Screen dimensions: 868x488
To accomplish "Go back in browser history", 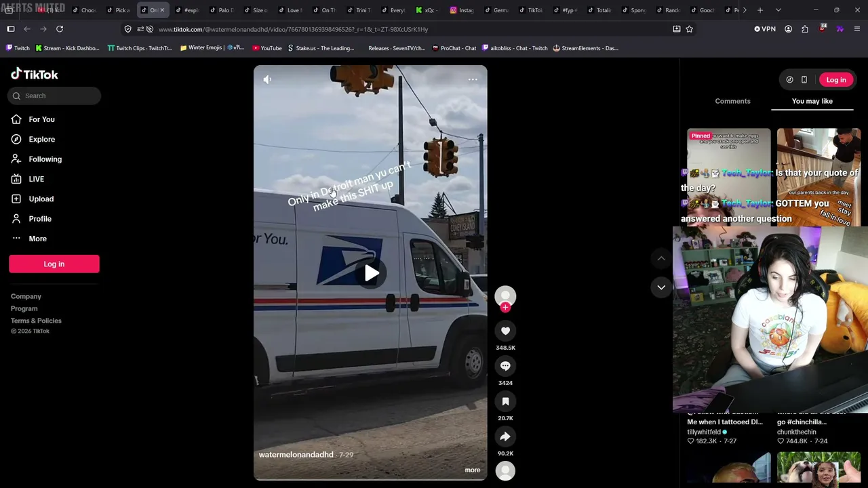I will (27, 29).
